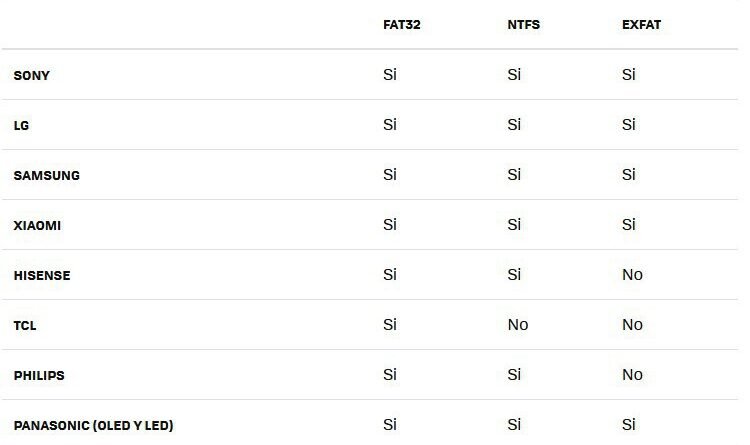Select the "Si" in SAMSUNG's NTFS cell
This screenshot has height=445, width=750.
(514, 175)
